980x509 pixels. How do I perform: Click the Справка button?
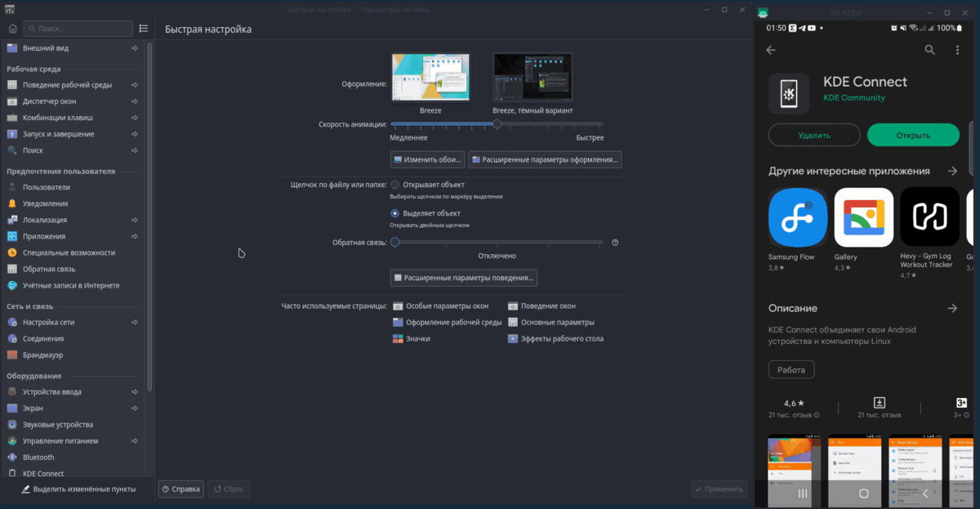(x=180, y=489)
